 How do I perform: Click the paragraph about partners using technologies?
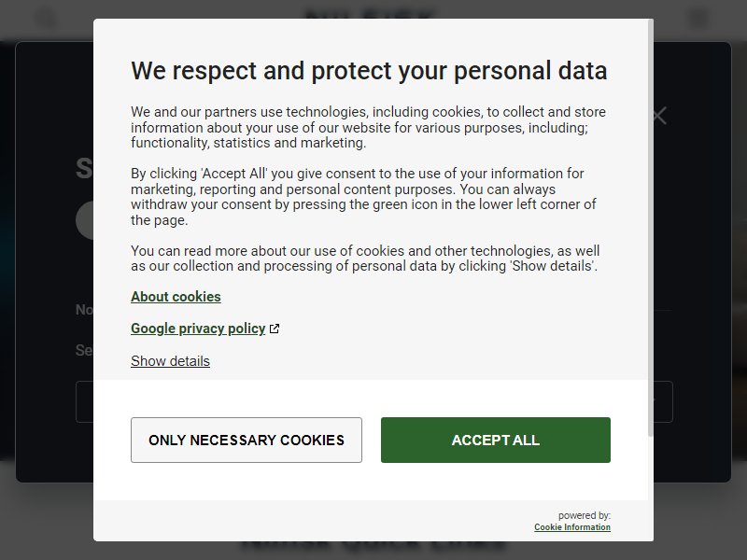(368, 127)
